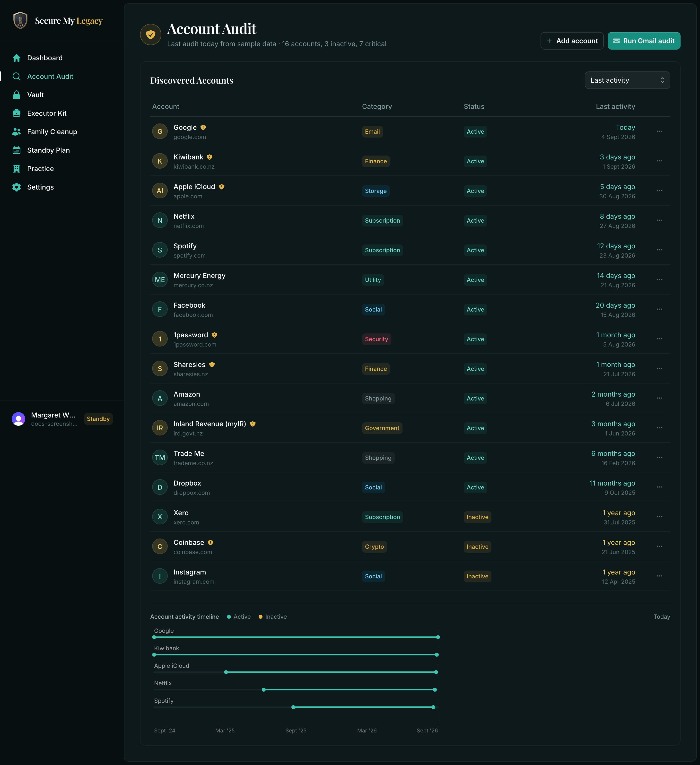Click the Settings gear icon
Screen dimensions: 700x765
pos(16,187)
